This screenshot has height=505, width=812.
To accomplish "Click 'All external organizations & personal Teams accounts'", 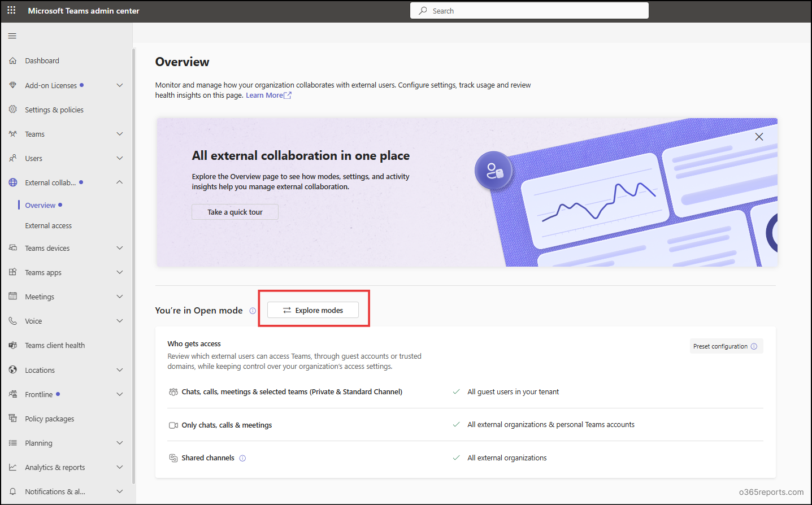I will 551,425.
